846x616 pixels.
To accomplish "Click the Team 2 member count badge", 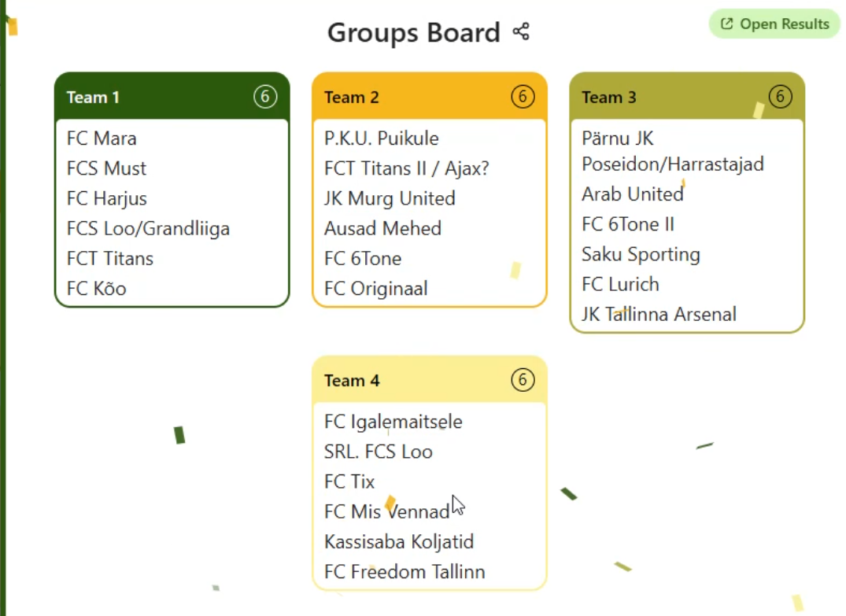I will click(523, 97).
